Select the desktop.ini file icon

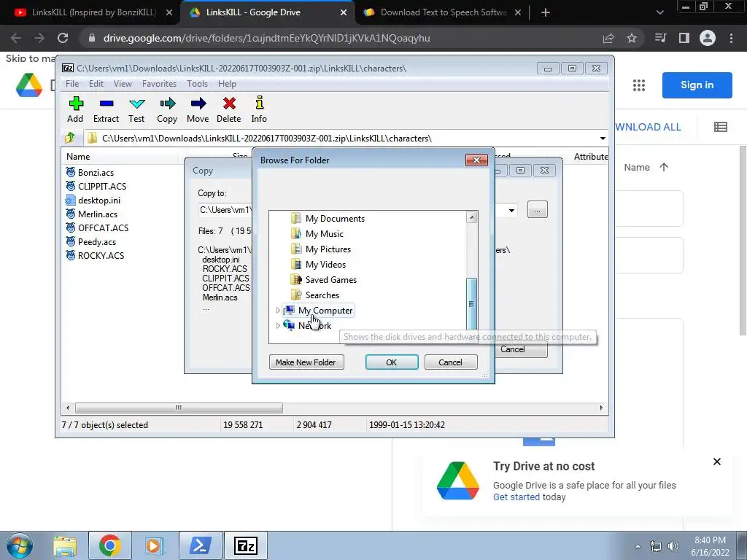click(71, 200)
